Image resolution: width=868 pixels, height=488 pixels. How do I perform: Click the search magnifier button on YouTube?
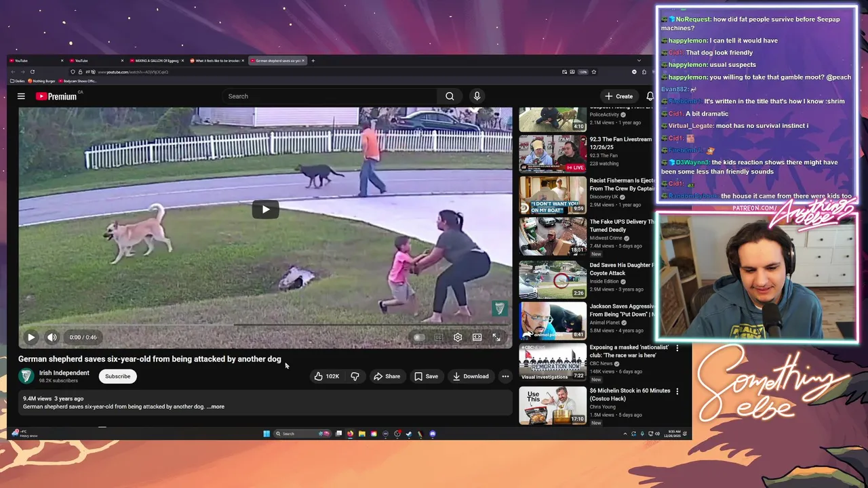pos(450,96)
